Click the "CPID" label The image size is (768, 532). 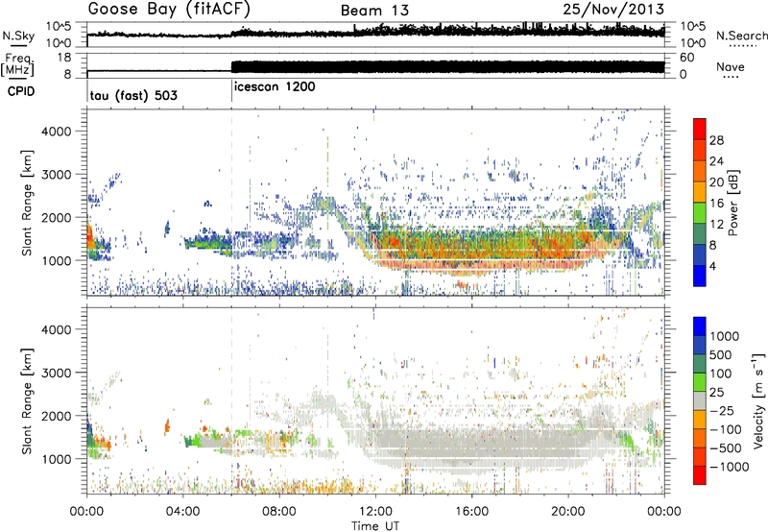(21, 91)
